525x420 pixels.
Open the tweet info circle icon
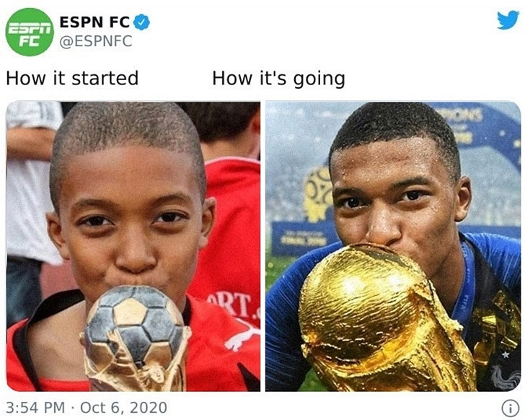[x=511, y=408]
